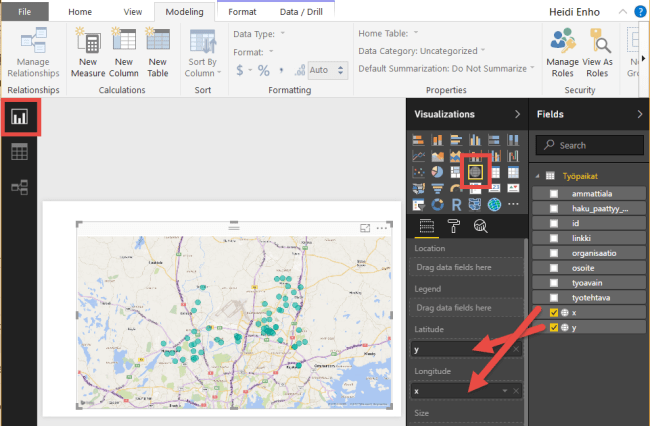The height and width of the screenshot is (426, 650).
Task: Open the Analytics magnifier pane
Action: coord(481,226)
